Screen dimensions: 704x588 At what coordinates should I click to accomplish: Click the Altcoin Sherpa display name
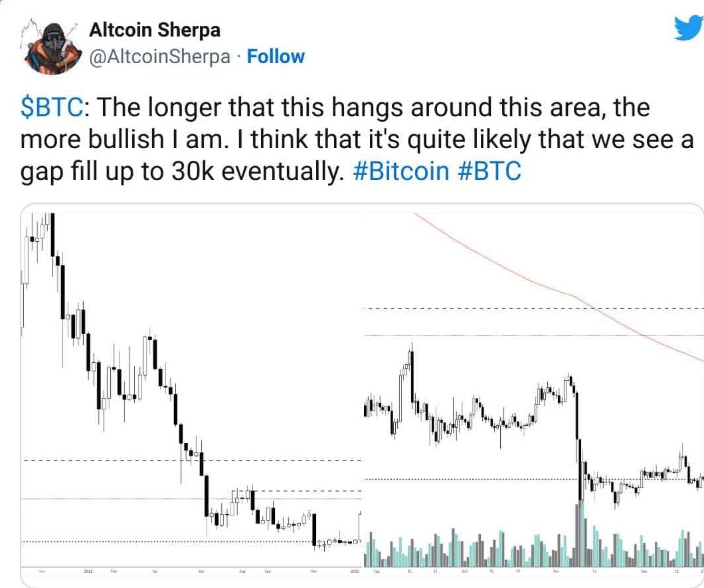(154, 29)
